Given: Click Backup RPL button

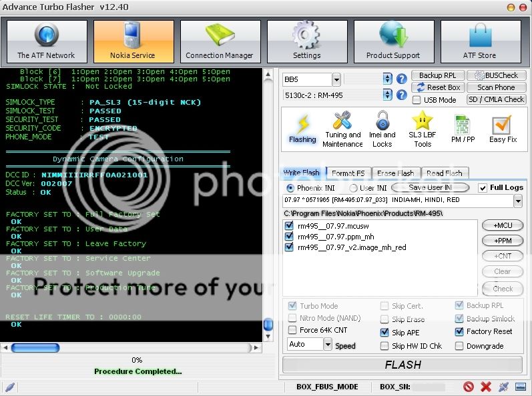Looking at the screenshot, I should 438,75.
